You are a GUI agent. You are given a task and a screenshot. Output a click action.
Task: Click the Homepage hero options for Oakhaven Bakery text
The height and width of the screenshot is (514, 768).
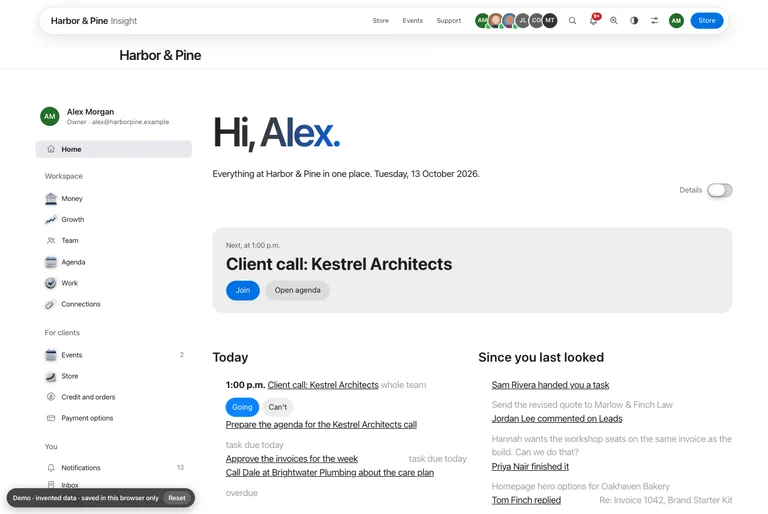pyautogui.click(x=580, y=486)
